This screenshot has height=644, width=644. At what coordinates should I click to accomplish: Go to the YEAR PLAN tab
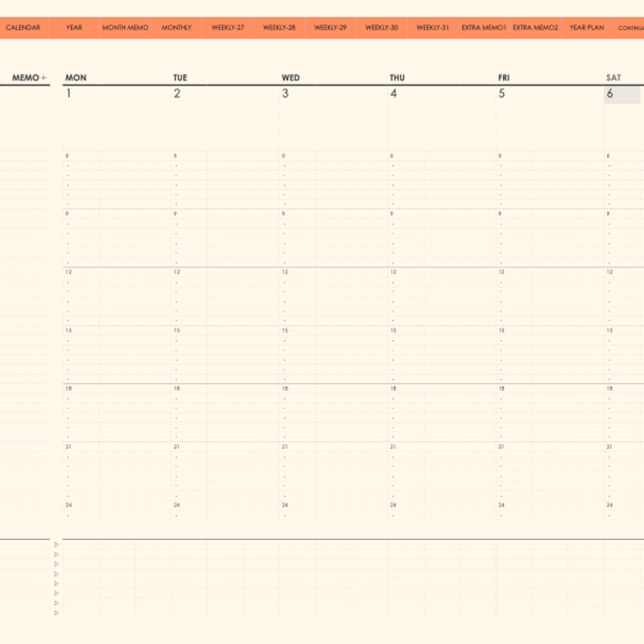coord(587,27)
